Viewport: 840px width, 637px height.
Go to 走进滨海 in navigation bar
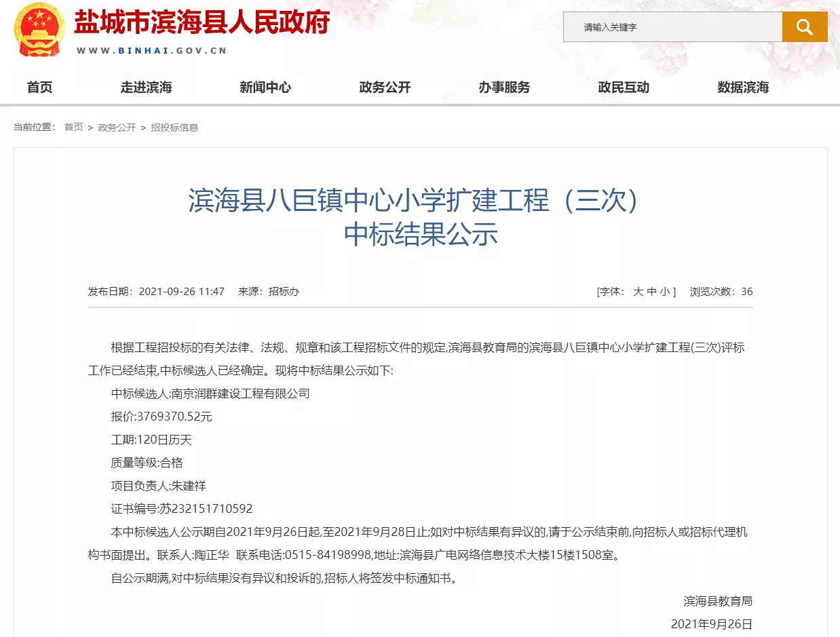click(146, 88)
